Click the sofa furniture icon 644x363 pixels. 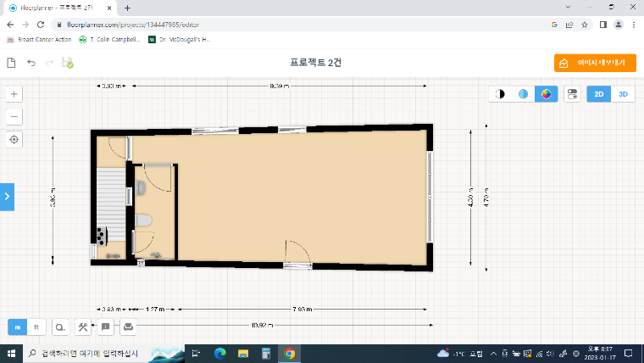point(127,327)
